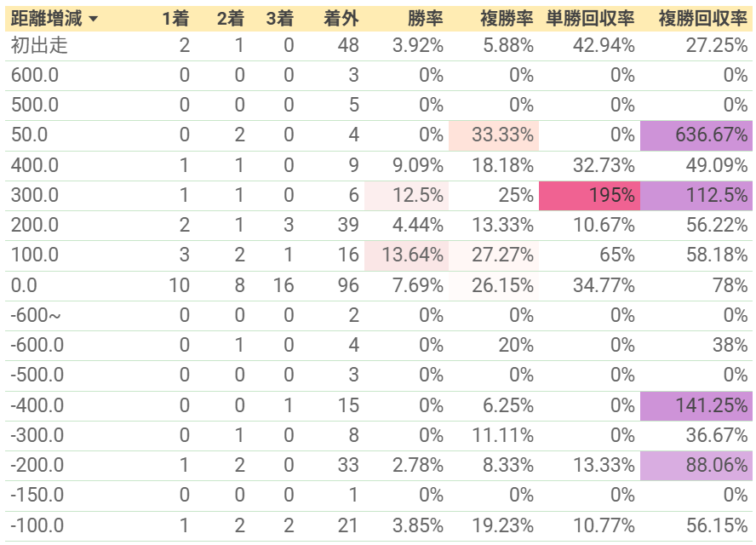Sort by the 1着 column header
This screenshot has height=545, width=756.
[x=175, y=19]
